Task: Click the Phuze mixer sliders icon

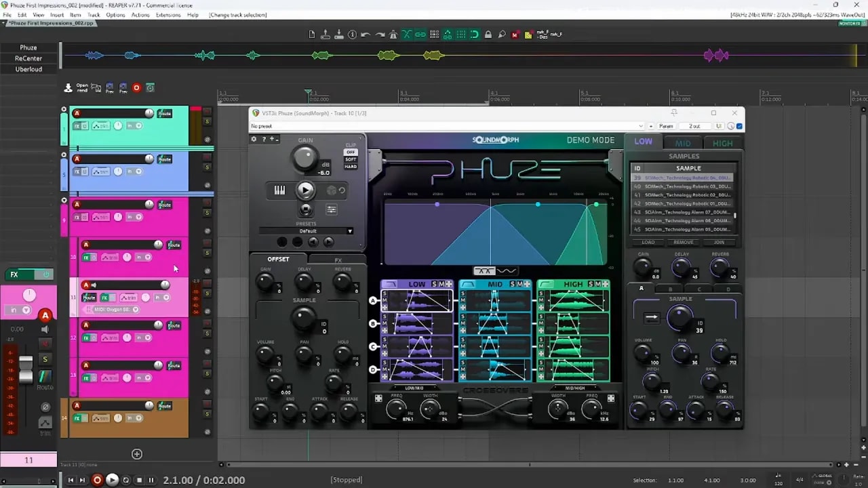Action: click(332, 209)
